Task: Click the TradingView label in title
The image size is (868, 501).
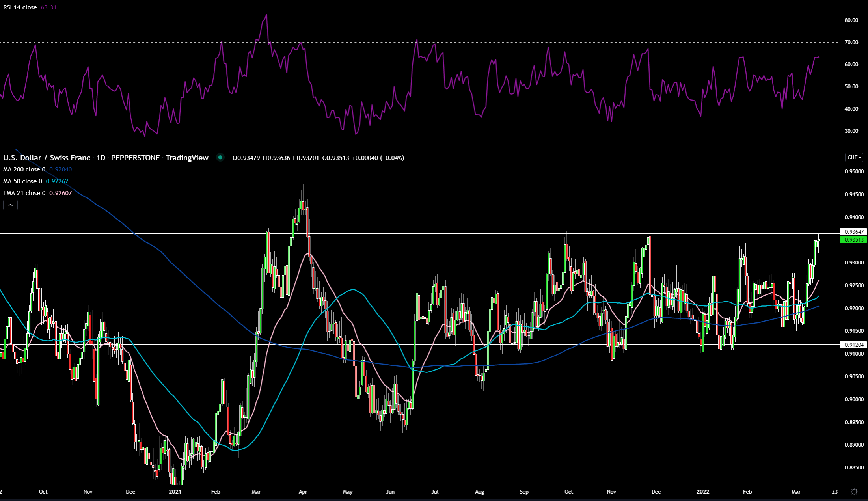Action: coord(187,158)
